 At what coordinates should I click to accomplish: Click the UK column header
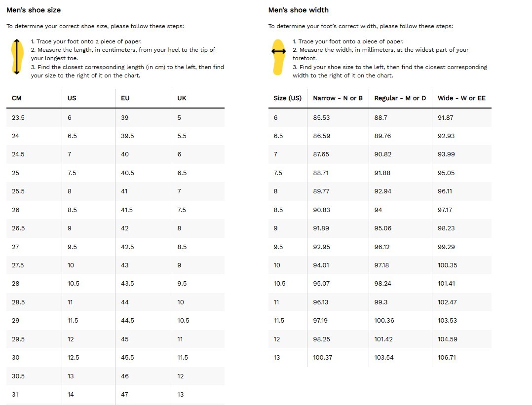(x=182, y=98)
